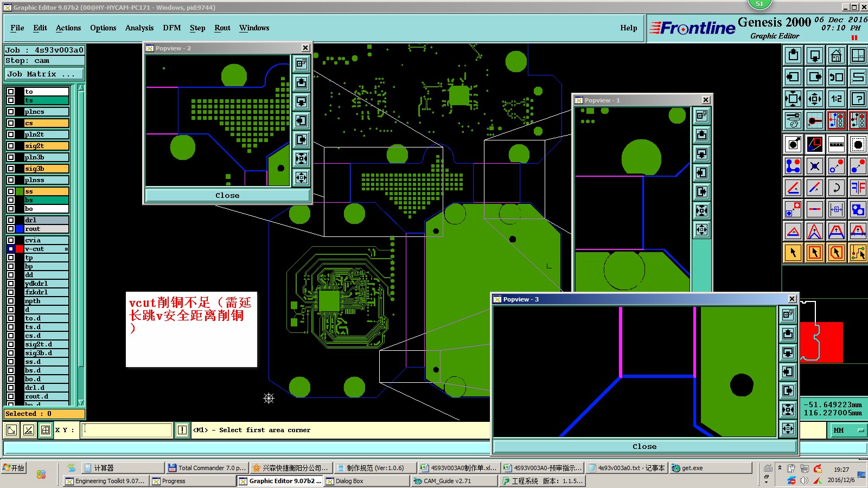Open the tools and palette settings icon
868x488 pixels.
(x=793, y=120)
